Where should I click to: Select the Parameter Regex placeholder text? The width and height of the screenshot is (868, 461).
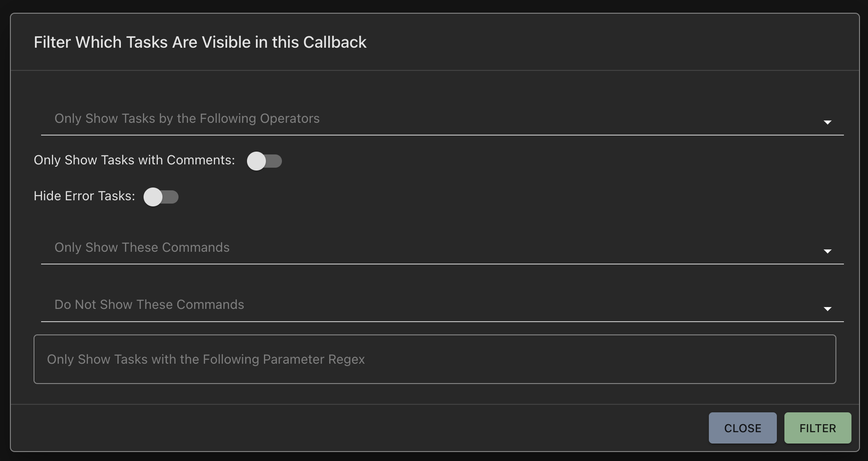[206, 359]
